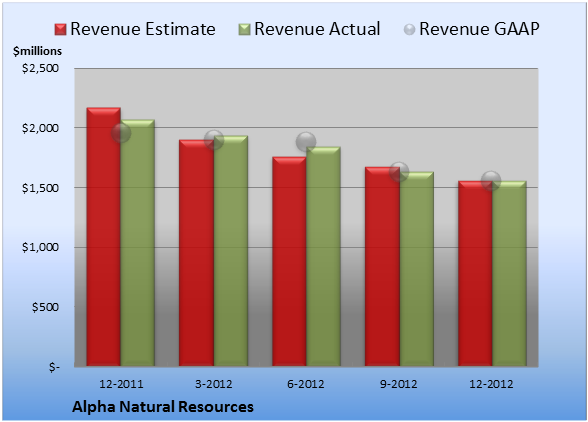
Task: Click the green Revenue Actual legend swatch
Action: click(244, 30)
